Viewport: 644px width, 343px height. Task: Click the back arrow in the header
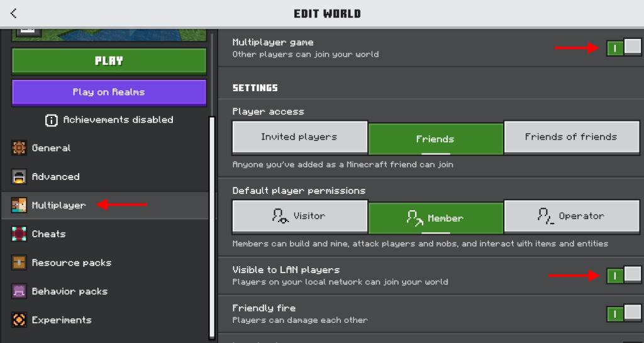pyautogui.click(x=14, y=13)
